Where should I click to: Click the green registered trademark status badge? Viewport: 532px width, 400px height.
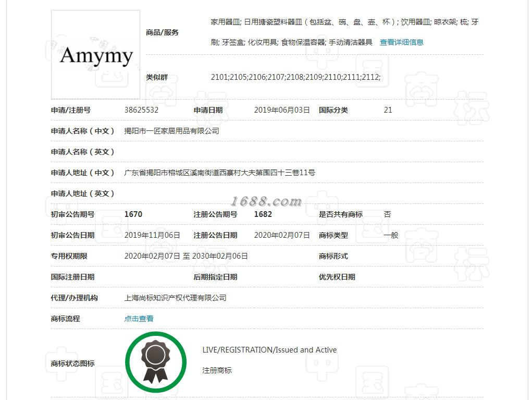[x=156, y=362]
